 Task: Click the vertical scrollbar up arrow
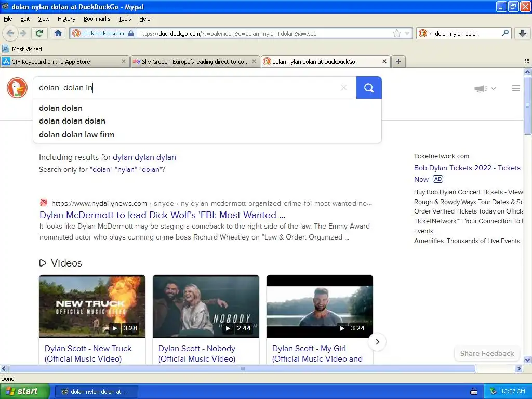click(x=528, y=72)
